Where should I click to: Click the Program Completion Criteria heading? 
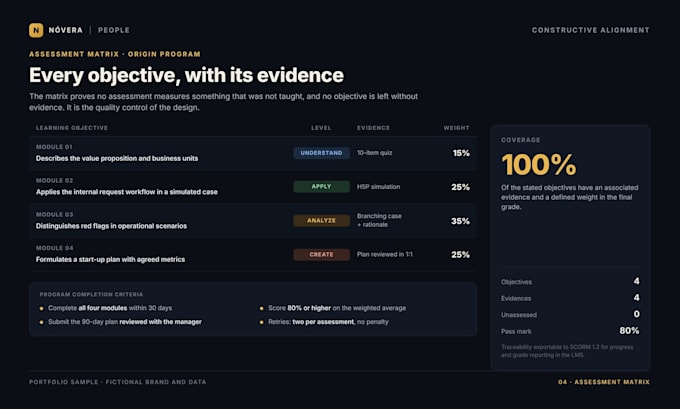pyautogui.click(x=91, y=294)
